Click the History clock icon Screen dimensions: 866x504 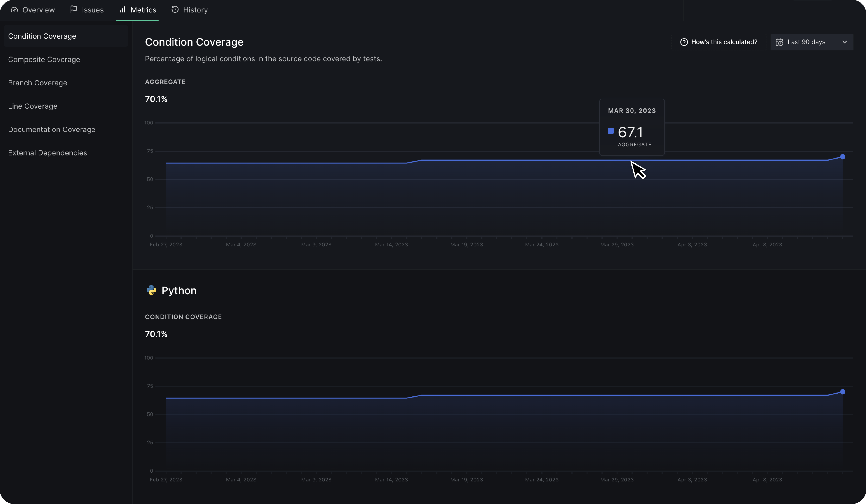click(x=175, y=9)
